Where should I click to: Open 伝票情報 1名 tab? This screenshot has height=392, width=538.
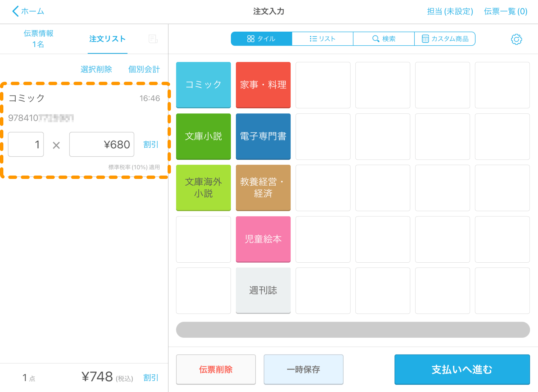tap(38, 39)
